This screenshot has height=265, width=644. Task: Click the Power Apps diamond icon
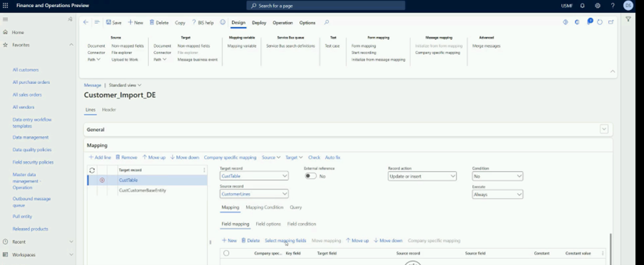point(566,22)
